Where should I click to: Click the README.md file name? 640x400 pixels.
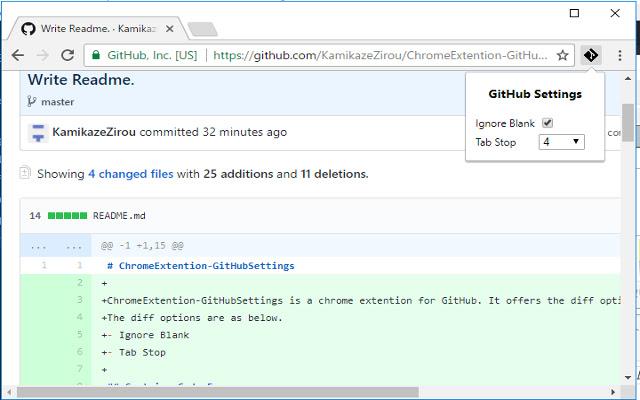click(x=119, y=216)
